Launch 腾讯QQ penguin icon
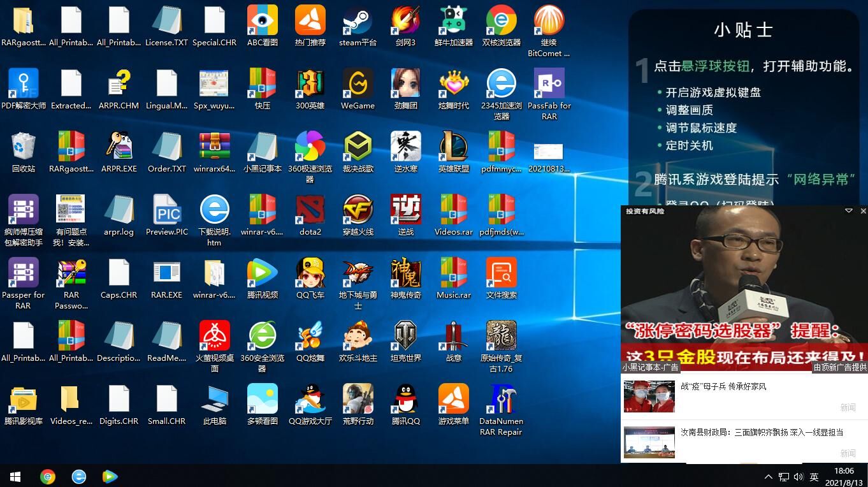Viewport: 868px width, 487px height. pos(405,400)
